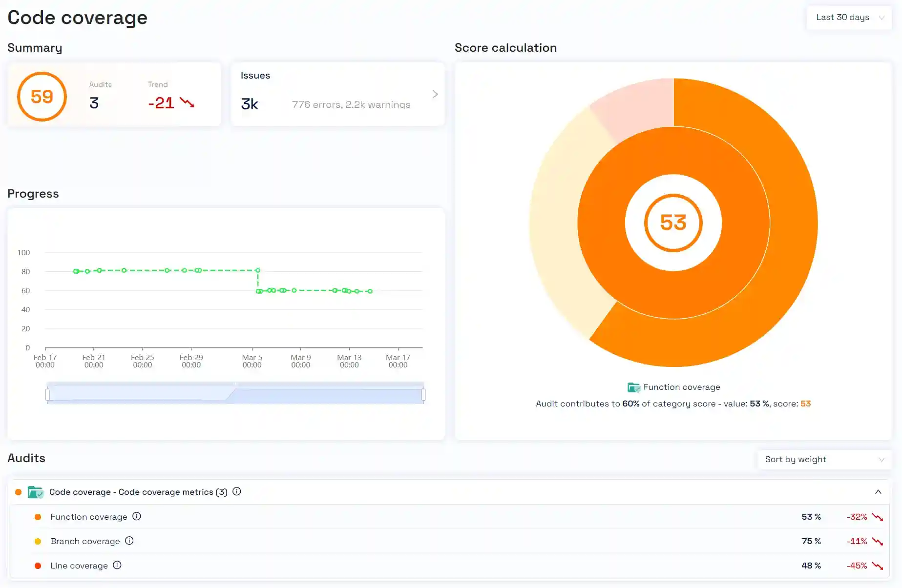Click info icon beside Branch coverage

129,541
